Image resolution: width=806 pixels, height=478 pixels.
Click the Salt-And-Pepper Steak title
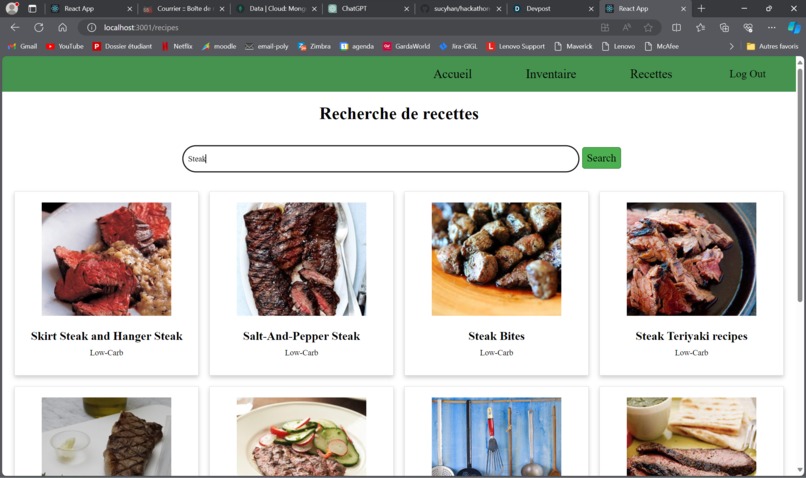pos(301,336)
